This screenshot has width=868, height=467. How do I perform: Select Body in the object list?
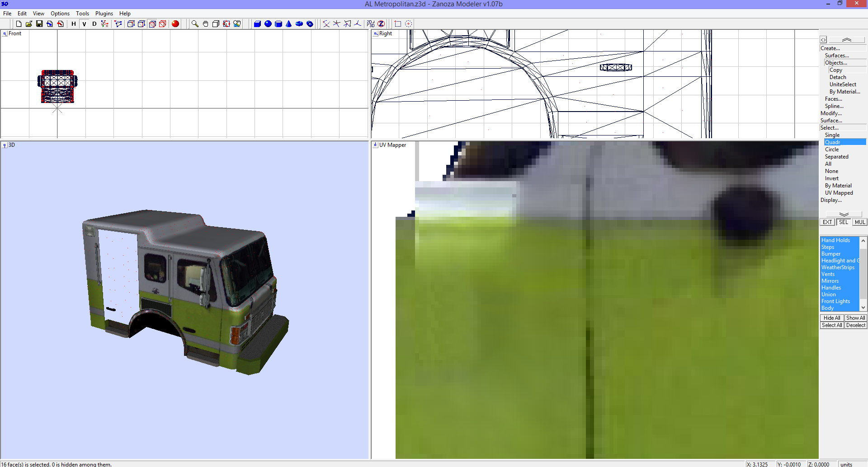pos(828,308)
